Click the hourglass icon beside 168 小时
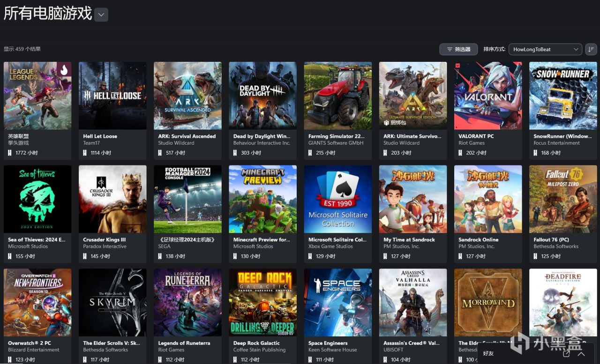The width and height of the screenshot is (600, 364). point(535,153)
